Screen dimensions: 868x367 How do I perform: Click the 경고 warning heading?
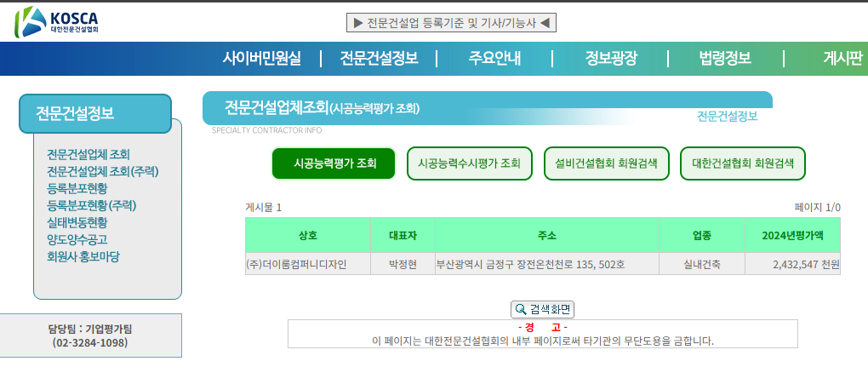(543, 328)
